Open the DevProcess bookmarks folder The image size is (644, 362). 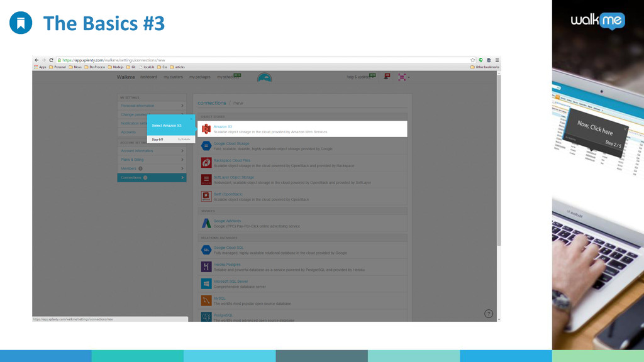tap(95, 67)
